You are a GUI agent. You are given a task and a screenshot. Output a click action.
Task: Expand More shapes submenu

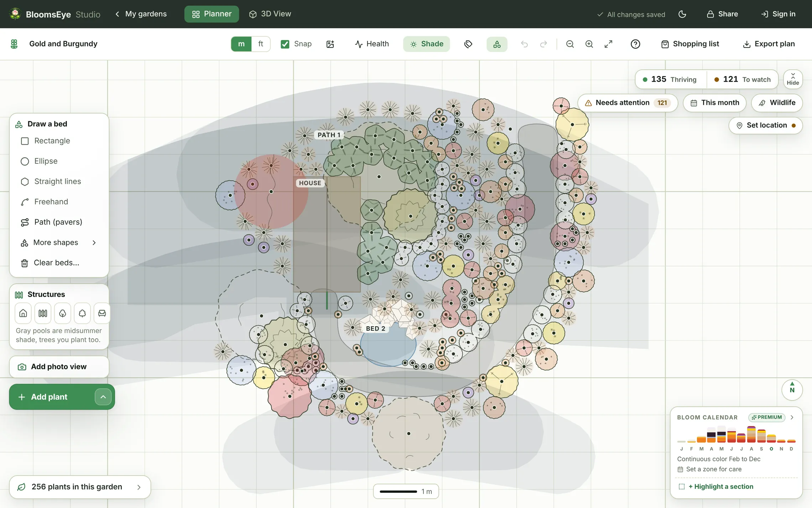tap(59, 243)
